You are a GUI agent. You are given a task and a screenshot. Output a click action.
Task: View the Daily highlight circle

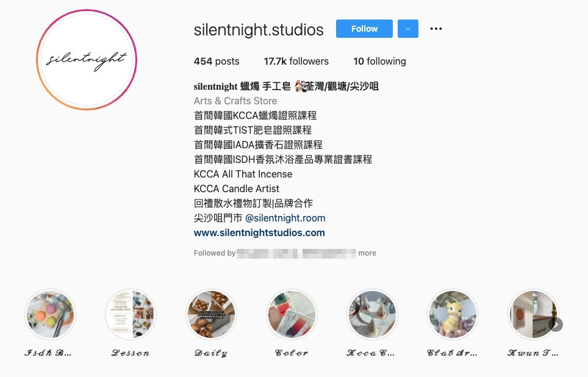(211, 314)
